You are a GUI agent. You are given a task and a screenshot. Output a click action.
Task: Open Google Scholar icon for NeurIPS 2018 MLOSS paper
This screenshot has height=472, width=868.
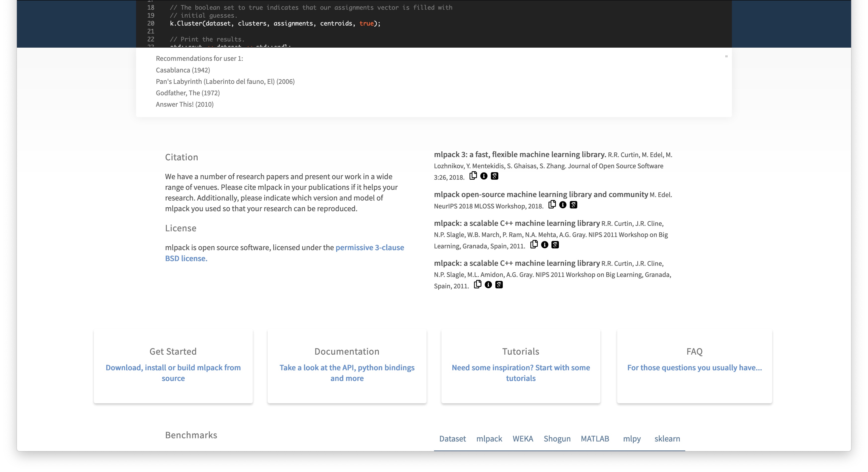(574, 205)
